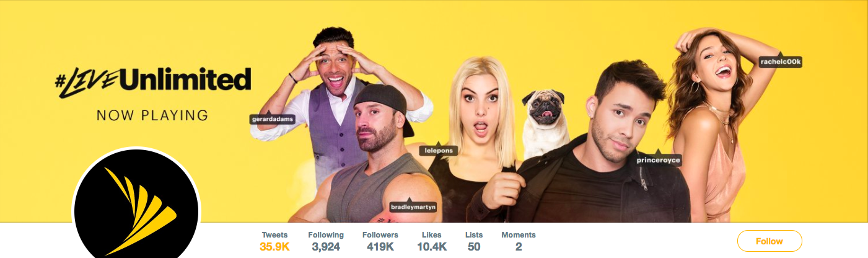Click the rachelc00k name tag
The height and width of the screenshot is (258, 868).
point(781,61)
